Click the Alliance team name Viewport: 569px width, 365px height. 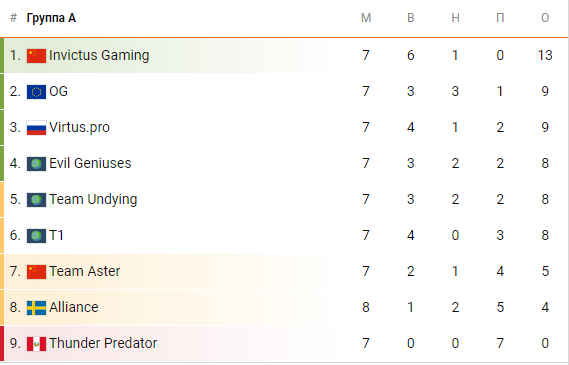[74, 307]
